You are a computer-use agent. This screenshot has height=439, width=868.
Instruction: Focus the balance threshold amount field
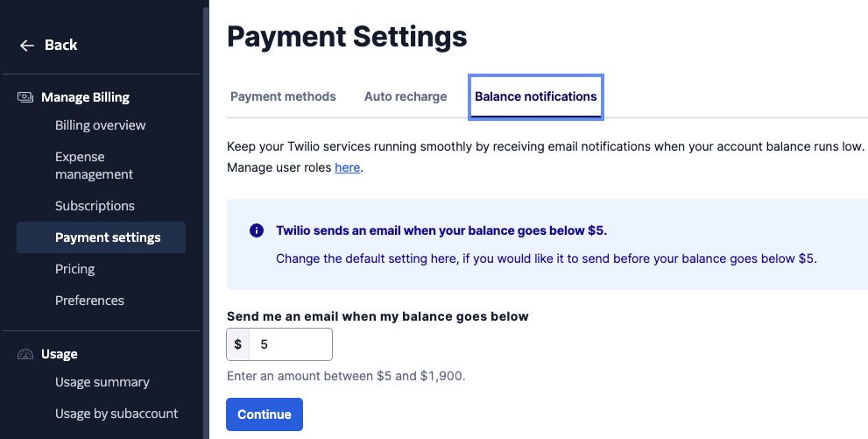(290, 344)
